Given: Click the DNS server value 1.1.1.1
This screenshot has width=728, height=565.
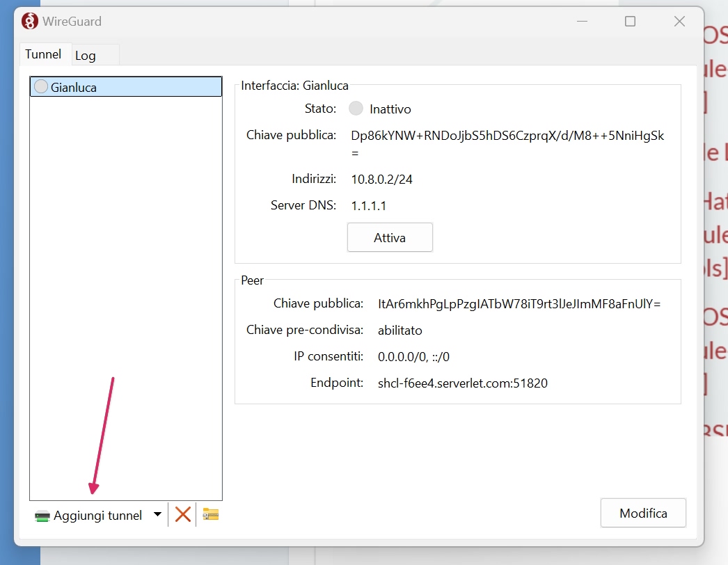Looking at the screenshot, I should [x=368, y=206].
